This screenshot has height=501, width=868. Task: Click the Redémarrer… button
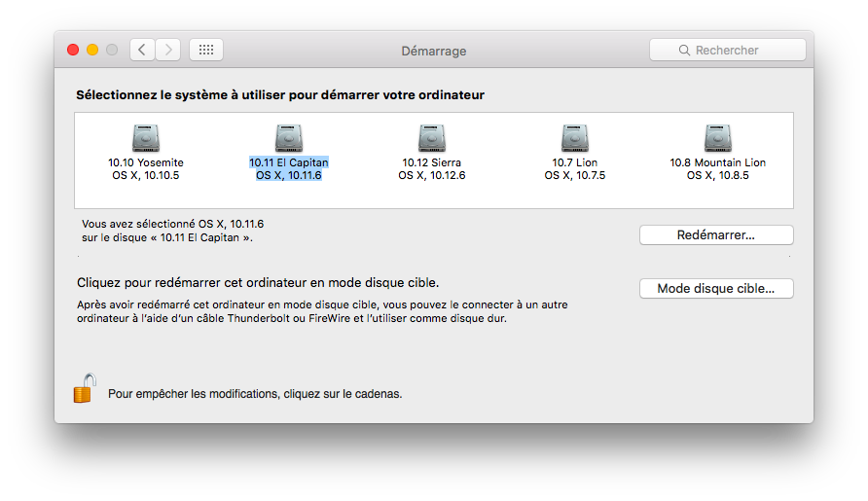(x=716, y=234)
